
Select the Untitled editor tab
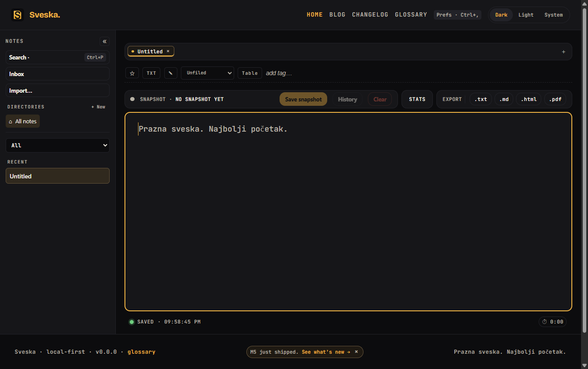coord(150,52)
